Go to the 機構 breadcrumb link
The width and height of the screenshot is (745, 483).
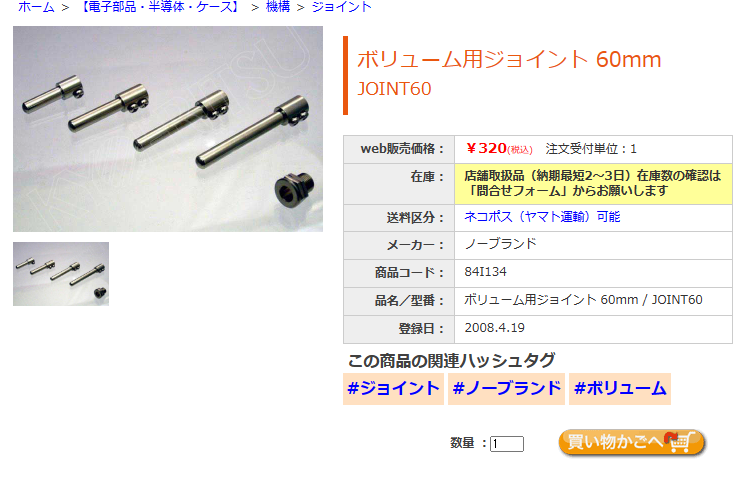(278, 7)
